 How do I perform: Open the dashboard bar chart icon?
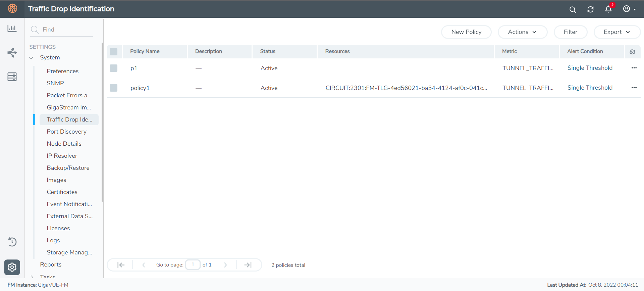pos(12,29)
